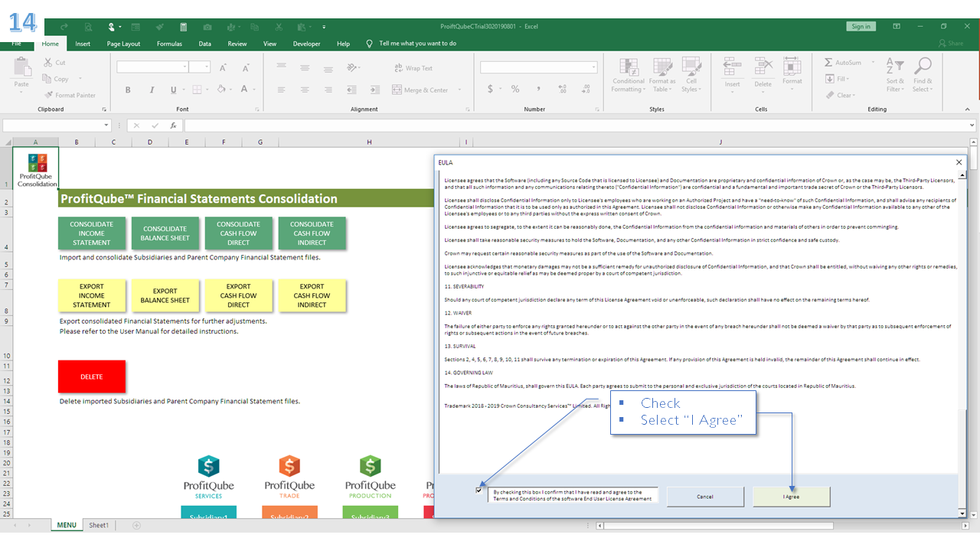Select the Sheet1 worksheet tab
This screenshot has height=551, width=980.
click(x=98, y=525)
